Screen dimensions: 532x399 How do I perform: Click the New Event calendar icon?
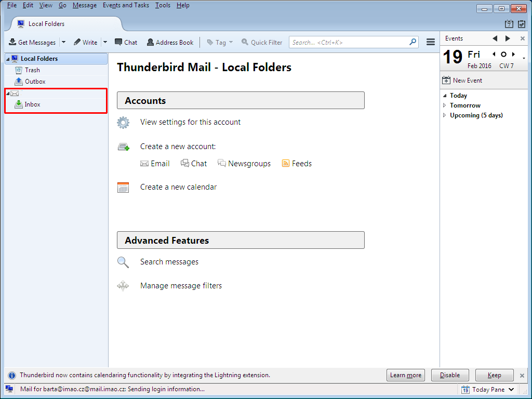tap(446, 81)
